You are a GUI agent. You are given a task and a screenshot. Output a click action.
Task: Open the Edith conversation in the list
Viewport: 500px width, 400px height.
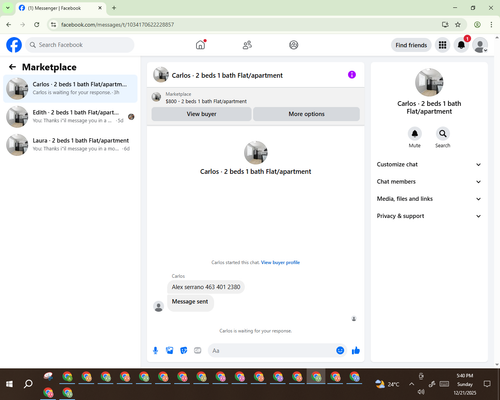tap(70, 117)
